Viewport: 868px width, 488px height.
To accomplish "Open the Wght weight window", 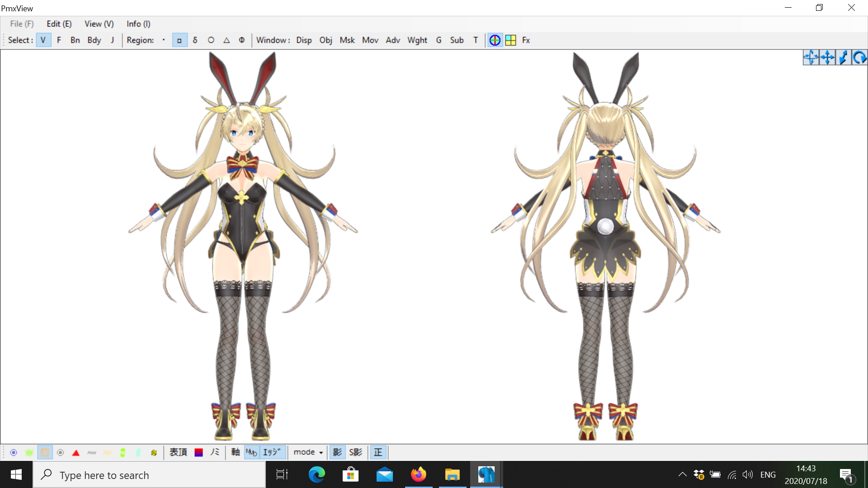I will tap(417, 40).
